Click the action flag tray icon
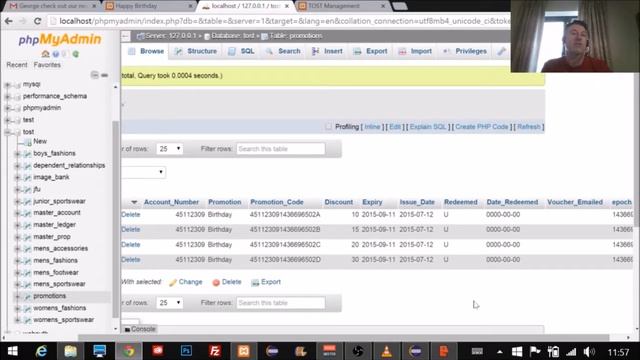 click(x=535, y=351)
